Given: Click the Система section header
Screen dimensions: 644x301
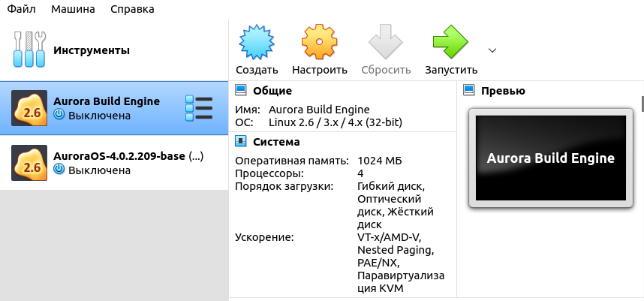Looking at the screenshot, I should click(275, 141).
